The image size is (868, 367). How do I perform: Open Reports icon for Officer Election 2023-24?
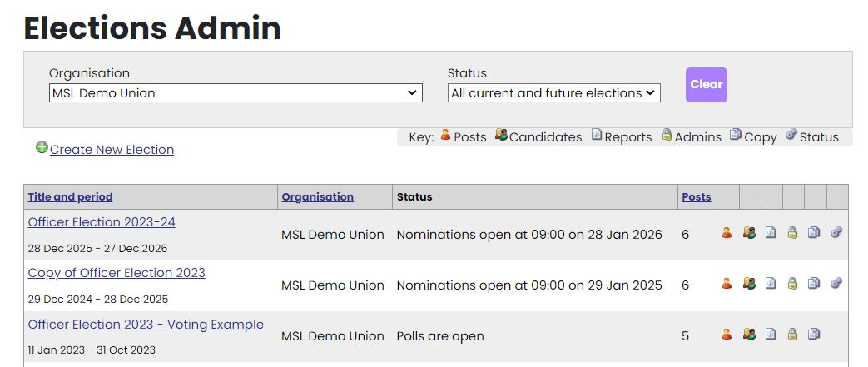771,234
